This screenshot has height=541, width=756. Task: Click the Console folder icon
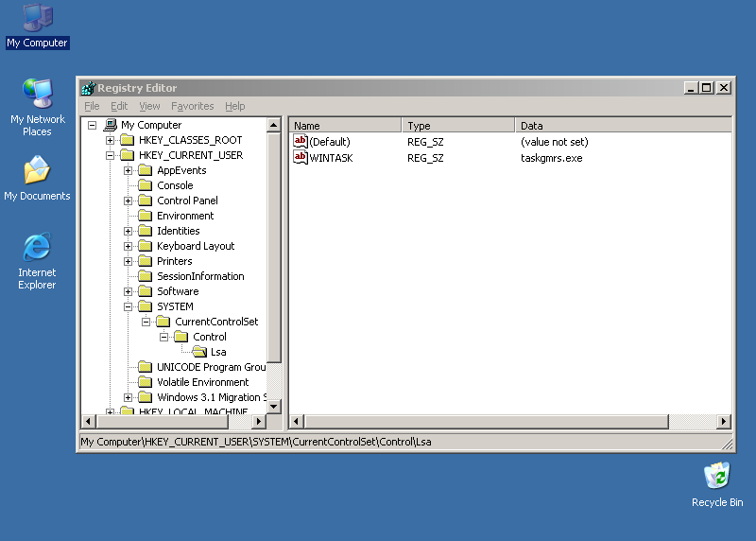[x=146, y=185]
